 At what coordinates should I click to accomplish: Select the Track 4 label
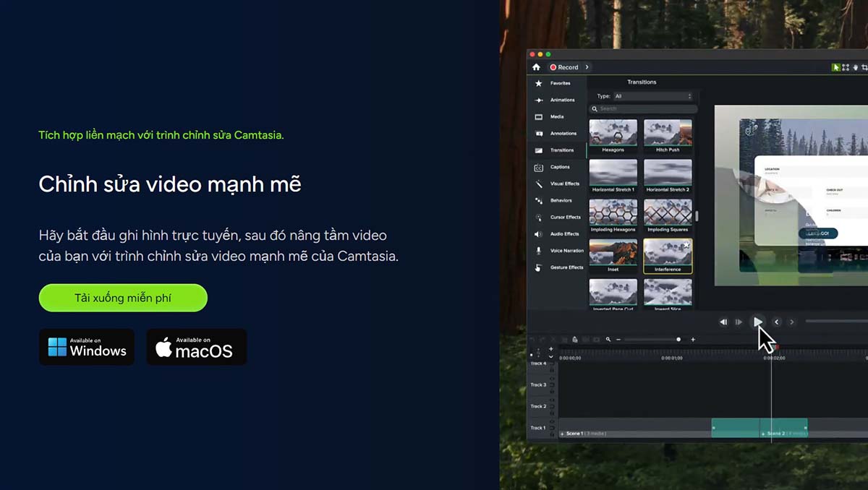[538, 364]
